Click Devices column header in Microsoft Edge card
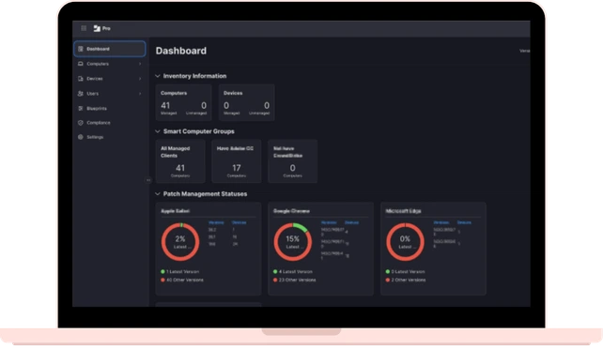 464,222
